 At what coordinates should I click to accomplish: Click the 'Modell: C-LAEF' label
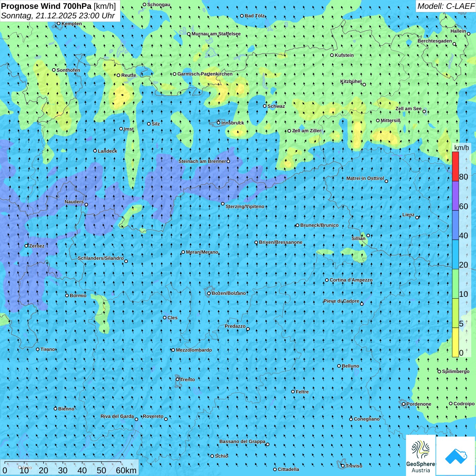click(445, 6)
